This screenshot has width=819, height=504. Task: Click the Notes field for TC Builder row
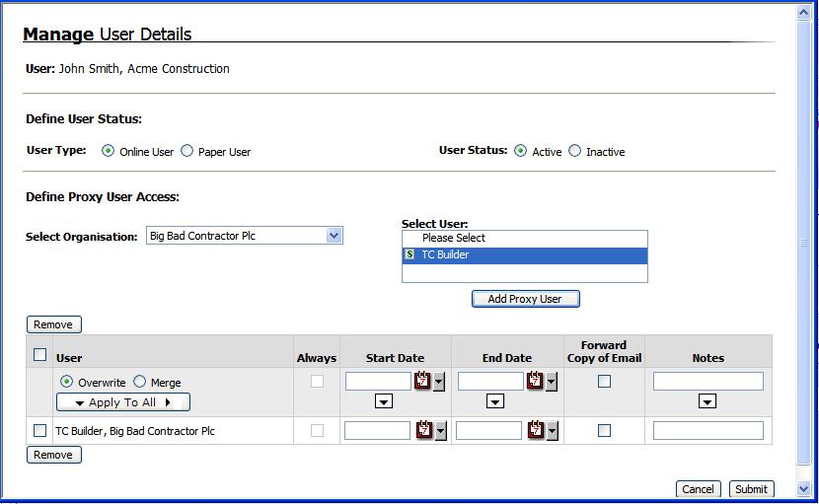[708, 430]
